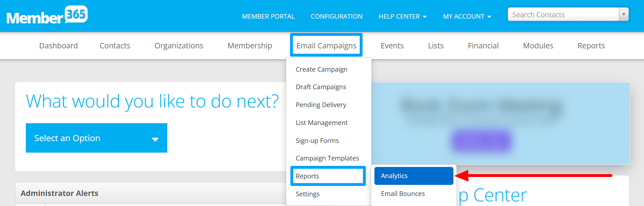Select Analytics in the Reports submenu
Viewport: 644px width, 206px height.
click(x=414, y=176)
